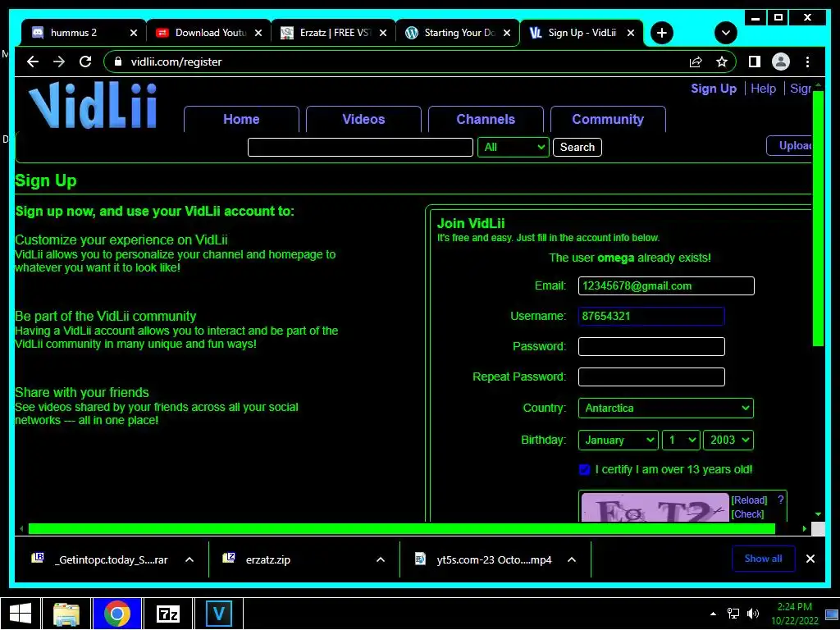Share this page via the share icon
The width and height of the screenshot is (840, 630).
click(696, 62)
